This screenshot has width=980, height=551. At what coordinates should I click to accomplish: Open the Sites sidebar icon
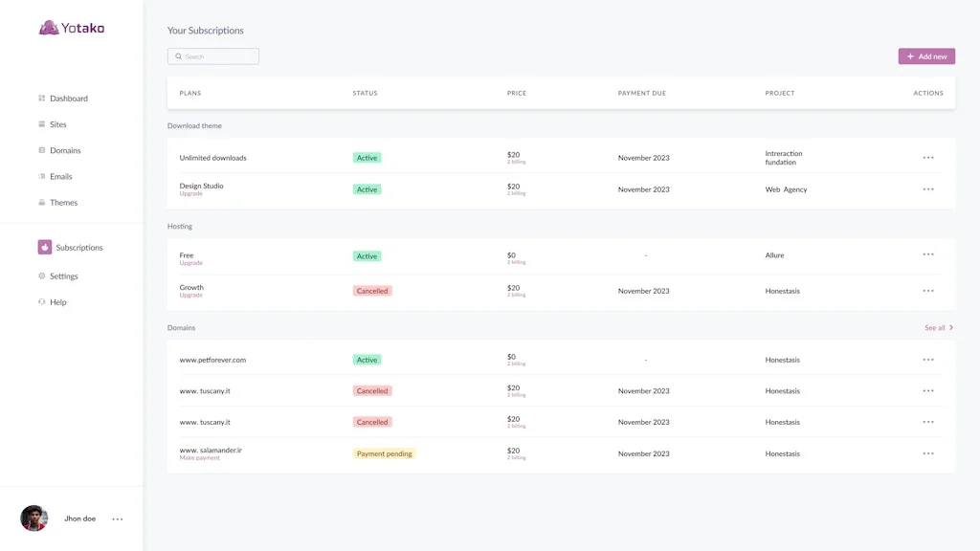[x=42, y=124]
